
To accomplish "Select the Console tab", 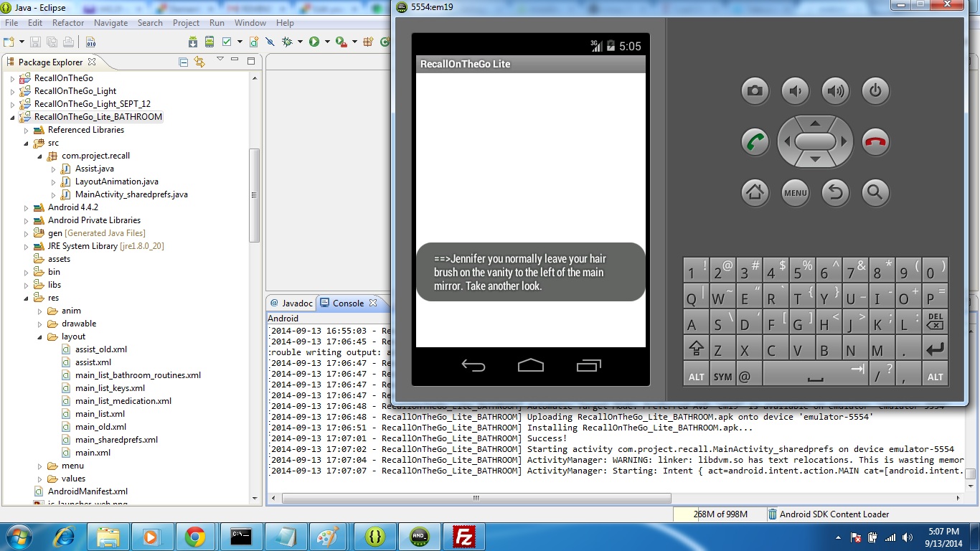I will click(348, 303).
